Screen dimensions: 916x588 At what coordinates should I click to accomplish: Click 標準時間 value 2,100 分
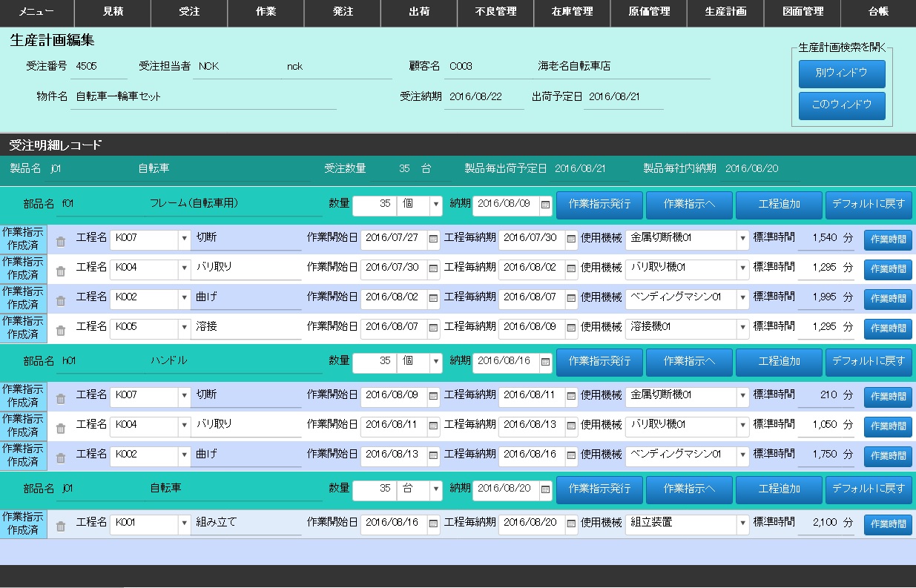coord(826,523)
